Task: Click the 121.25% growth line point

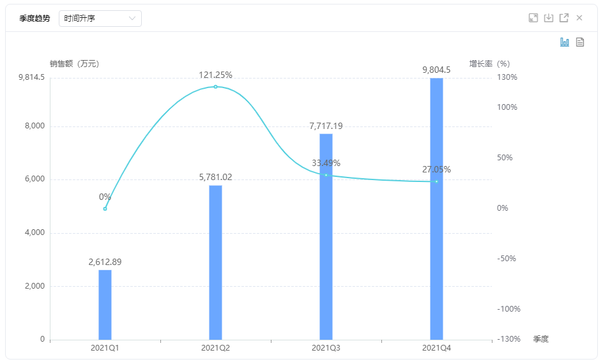Action: coord(215,86)
